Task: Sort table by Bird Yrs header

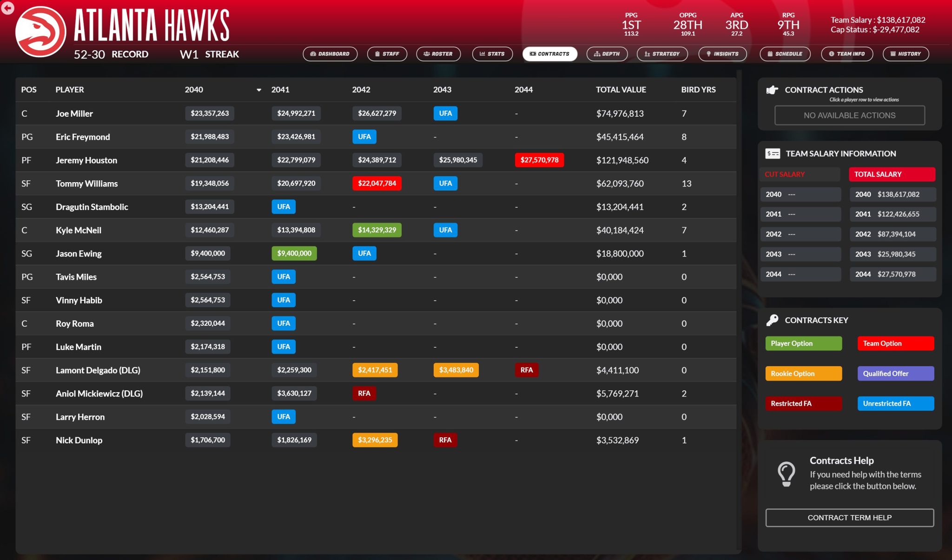Action: 698,90
